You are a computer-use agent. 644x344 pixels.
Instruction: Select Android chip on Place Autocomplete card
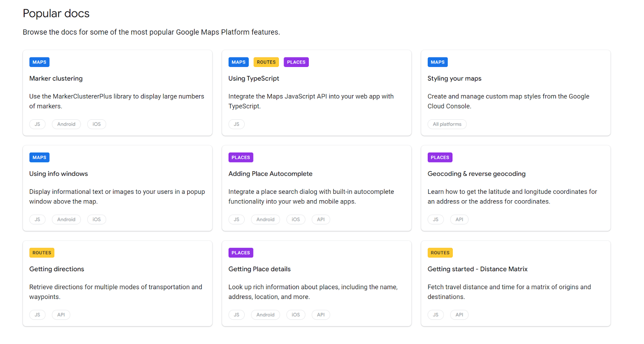[266, 220]
